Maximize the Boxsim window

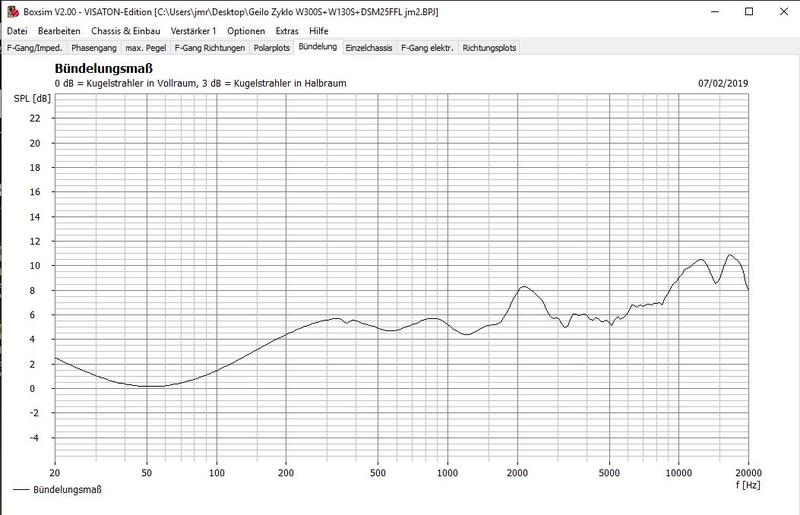click(749, 11)
